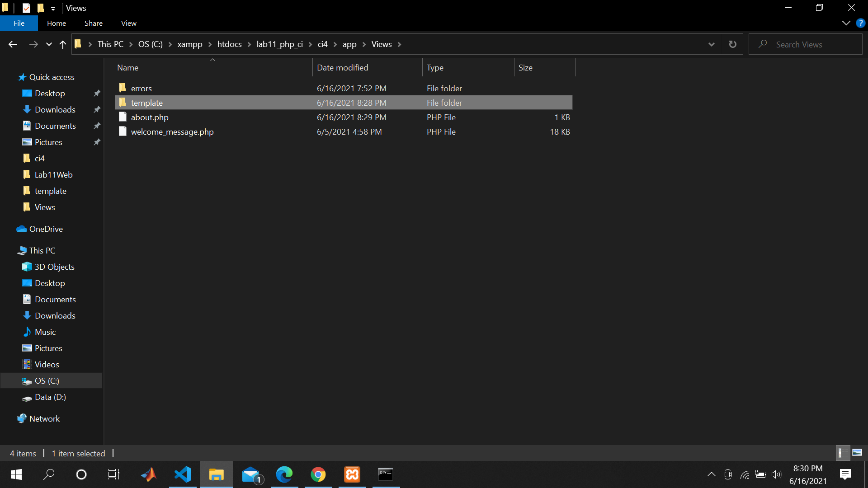The image size is (868, 488).
Task: Refresh the Views folder using the refresh icon
Action: [732, 44]
